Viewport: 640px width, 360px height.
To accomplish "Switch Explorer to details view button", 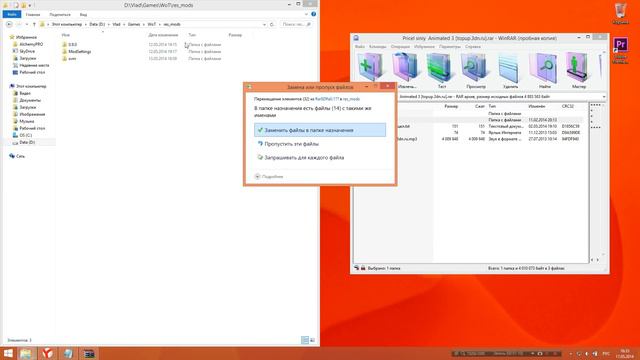I will (x=304, y=340).
